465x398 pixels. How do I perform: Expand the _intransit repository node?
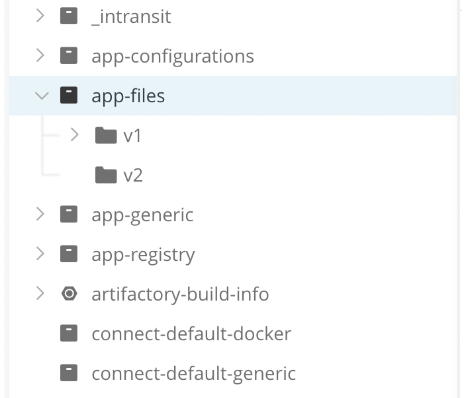(40, 16)
